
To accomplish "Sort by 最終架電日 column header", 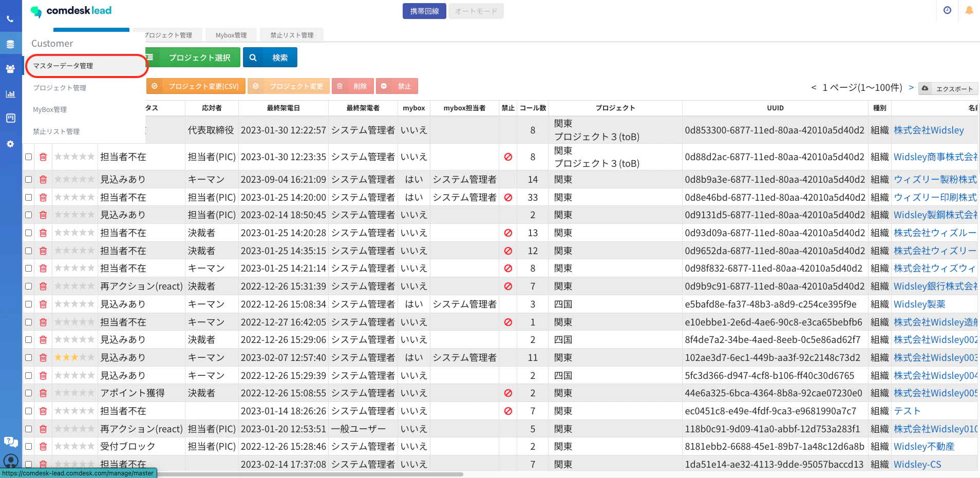I will 284,108.
